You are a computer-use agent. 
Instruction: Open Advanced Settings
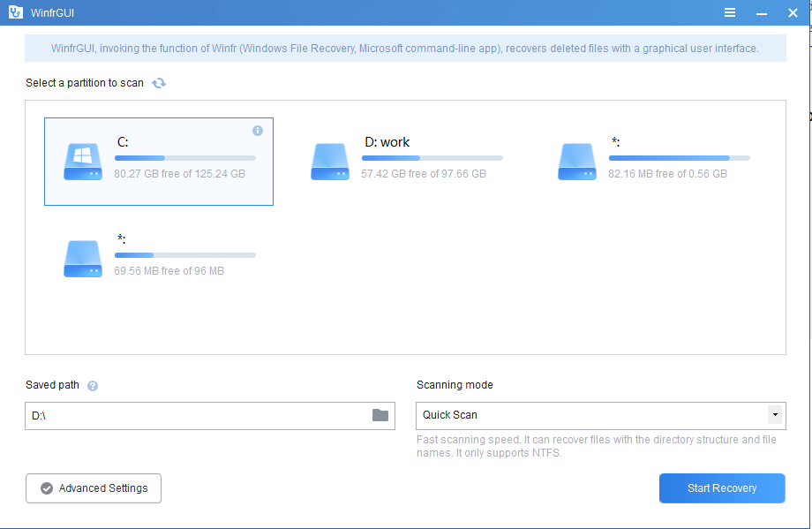click(x=93, y=488)
